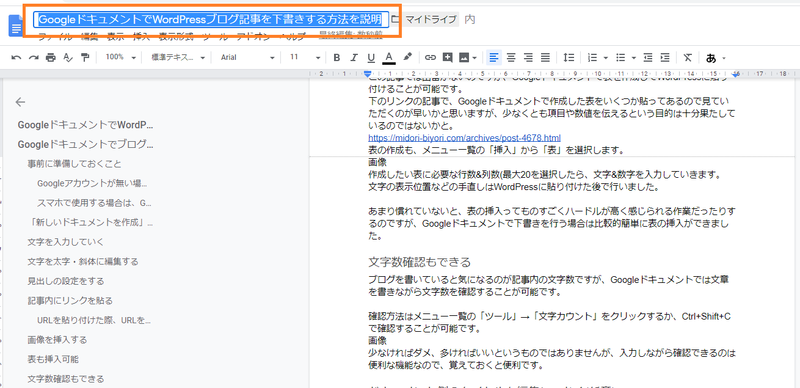Jump to outline heading Googleドキュメントでブログ...
800x388 pixels.
click(85, 144)
